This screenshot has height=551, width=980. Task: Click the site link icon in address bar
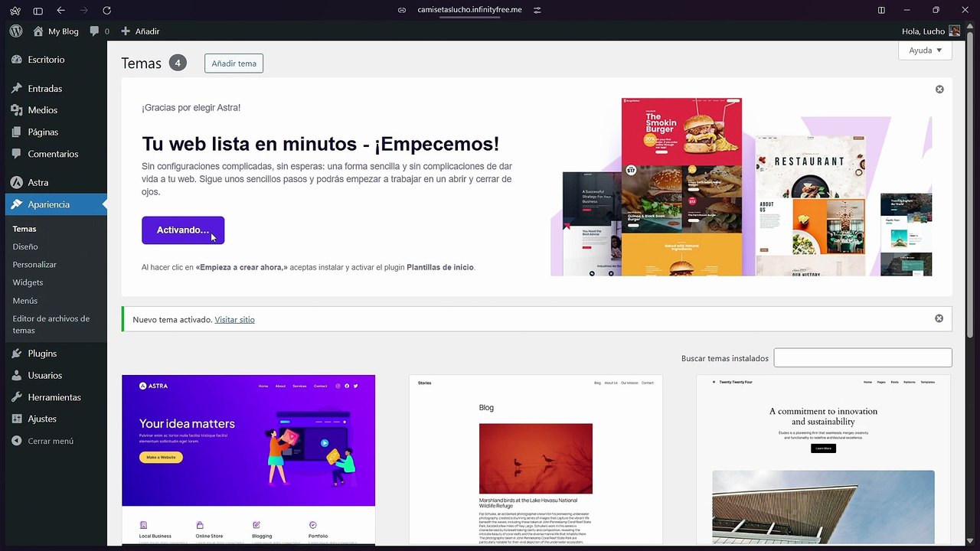click(402, 10)
